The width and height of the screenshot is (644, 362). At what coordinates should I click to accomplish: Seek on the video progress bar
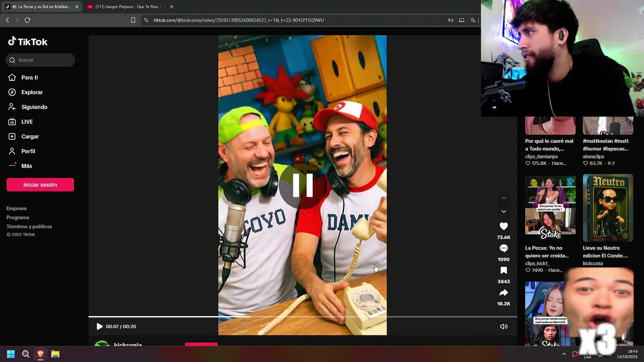coord(303,316)
